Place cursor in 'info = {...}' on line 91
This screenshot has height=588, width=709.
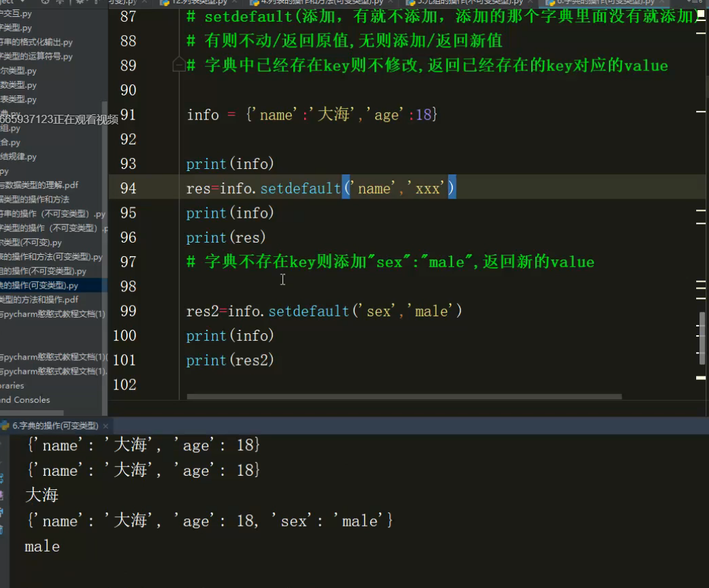pos(312,114)
